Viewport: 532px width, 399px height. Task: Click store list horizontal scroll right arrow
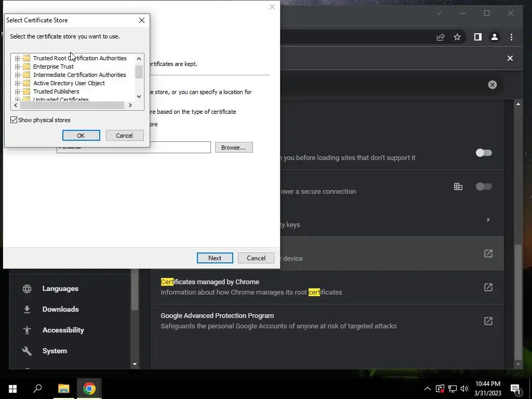point(130,105)
